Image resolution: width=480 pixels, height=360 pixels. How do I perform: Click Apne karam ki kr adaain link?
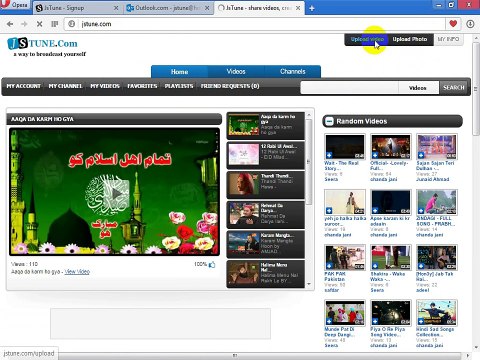tap(390, 221)
